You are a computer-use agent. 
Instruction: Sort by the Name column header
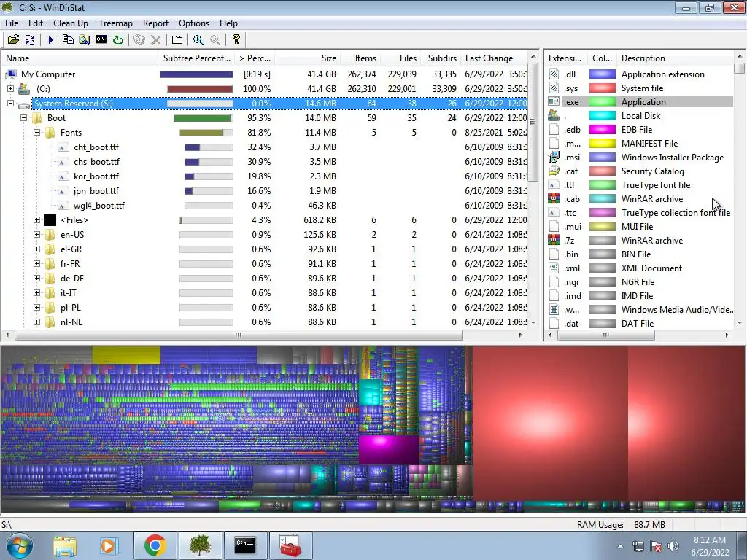coord(80,58)
